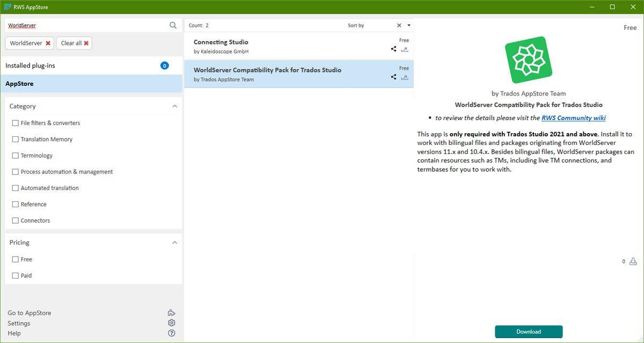
Task: Tick Process automation & management checkbox
Action: pyautogui.click(x=15, y=172)
